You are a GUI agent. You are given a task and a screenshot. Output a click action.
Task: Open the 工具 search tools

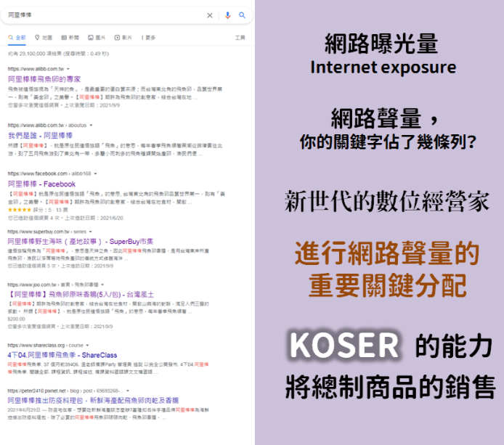[x=240, y=38]
